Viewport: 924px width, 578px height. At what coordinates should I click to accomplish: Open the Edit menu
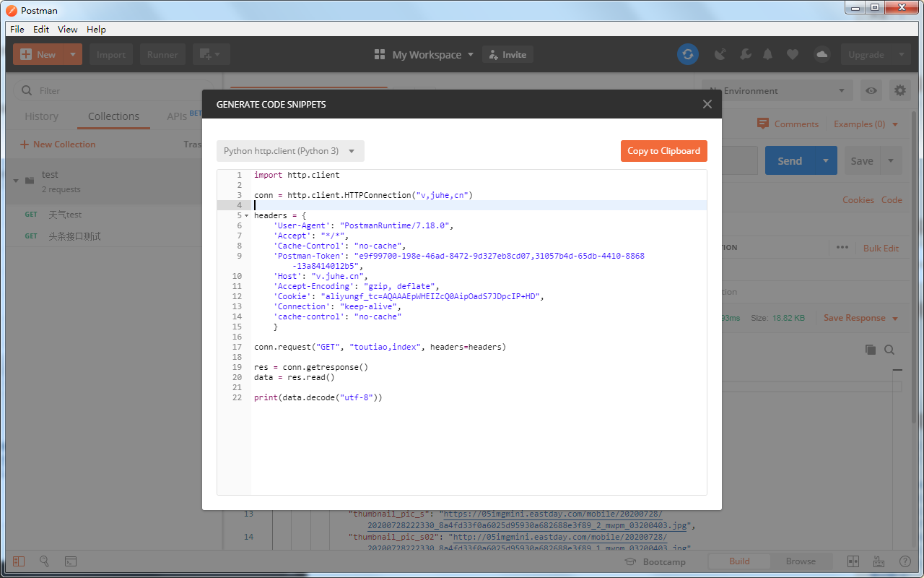pos(41,30)
